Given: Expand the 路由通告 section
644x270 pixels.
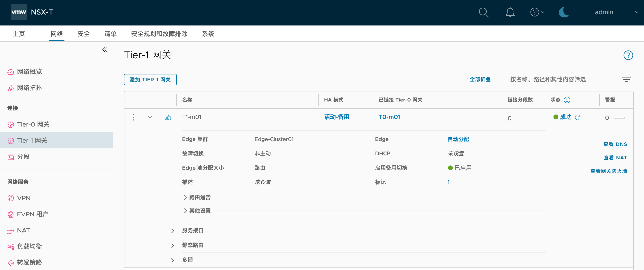Looking at the screenshot, I should click(x=185, y=197).
